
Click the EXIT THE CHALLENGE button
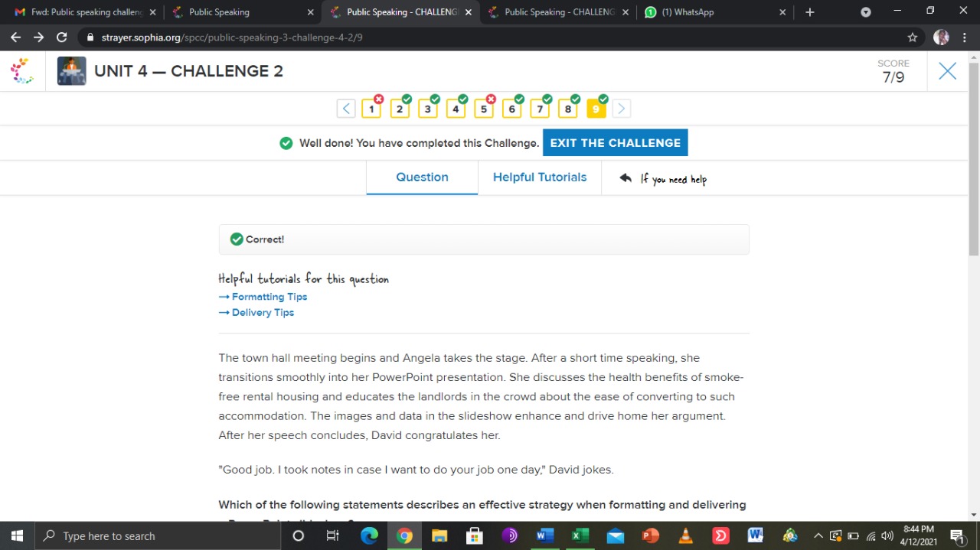coord(615,143)
